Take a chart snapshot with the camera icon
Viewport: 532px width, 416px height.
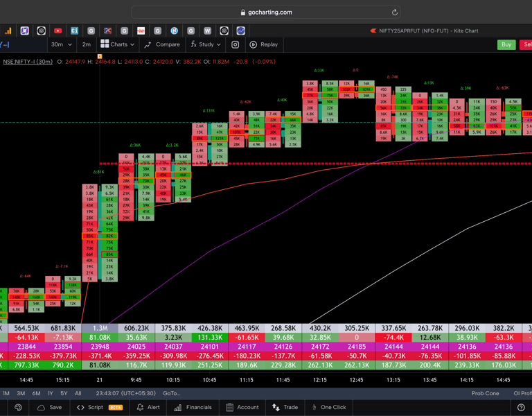pos(235,44)
